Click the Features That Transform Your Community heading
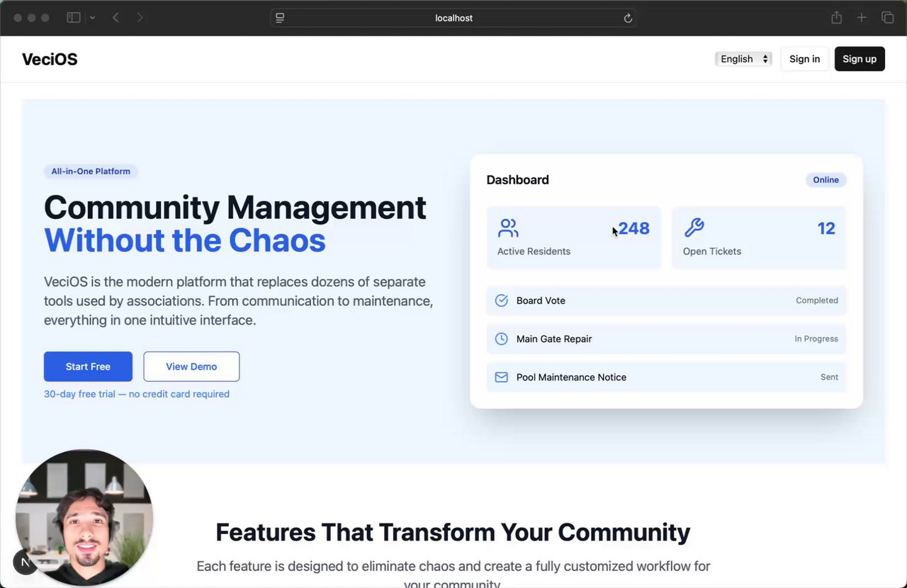Viewport: 907px width, 588px height. pyautogui.click(x=453, y=532)
